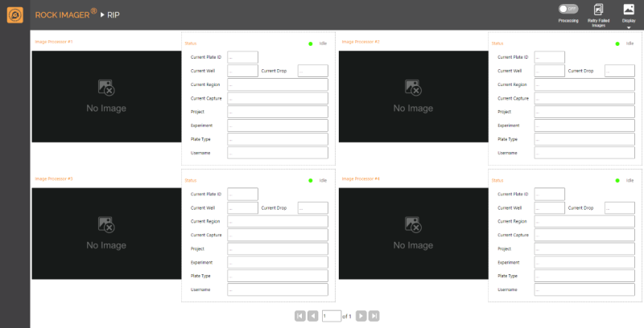Click the RIP breadcrumb in header
The height and width of the screenshot is (328, 644).
click(x=114, y=14)
